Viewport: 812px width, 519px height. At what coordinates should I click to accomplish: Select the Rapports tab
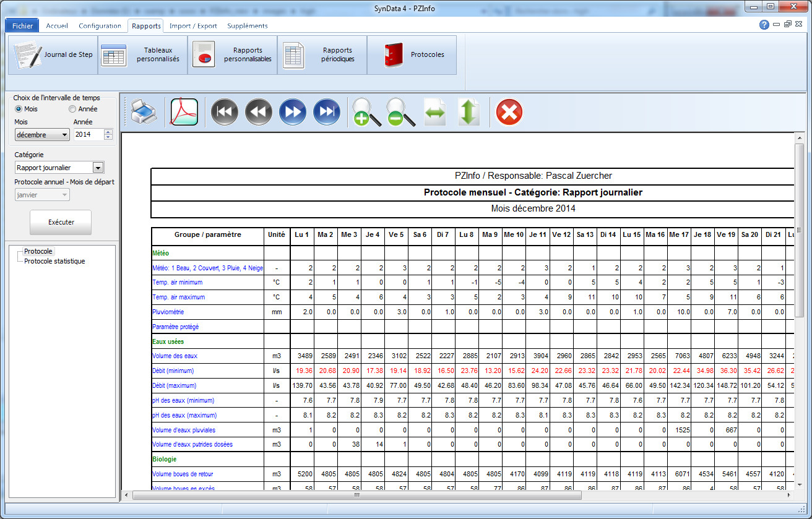point(146,26)
